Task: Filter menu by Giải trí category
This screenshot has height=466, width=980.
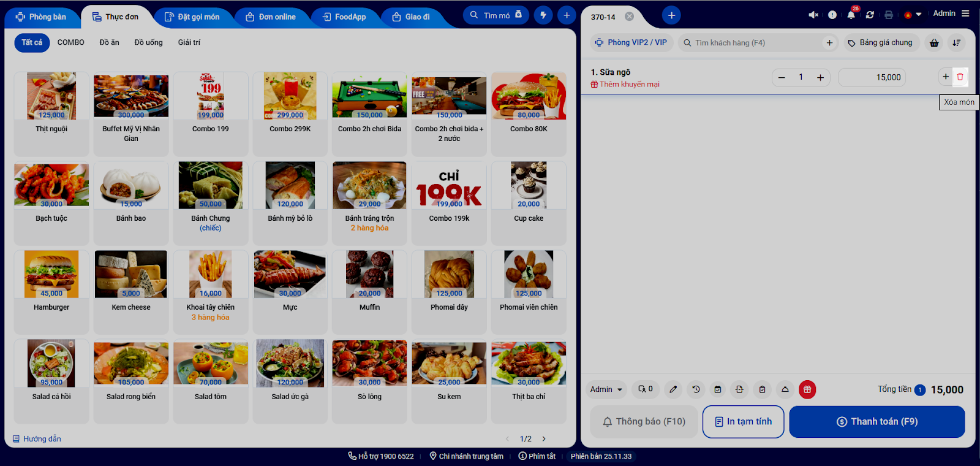Action: click(x=189, y=42)
